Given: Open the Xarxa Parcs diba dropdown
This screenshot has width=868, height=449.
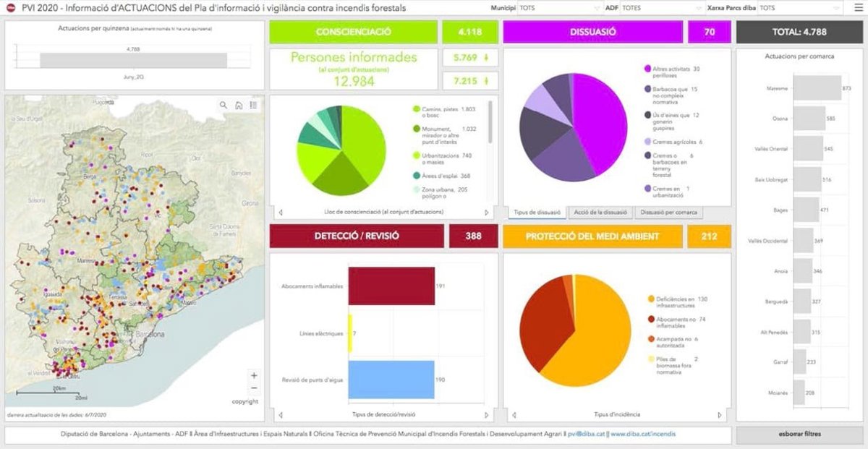Looking at the screenshot, I should pos(799,8).
